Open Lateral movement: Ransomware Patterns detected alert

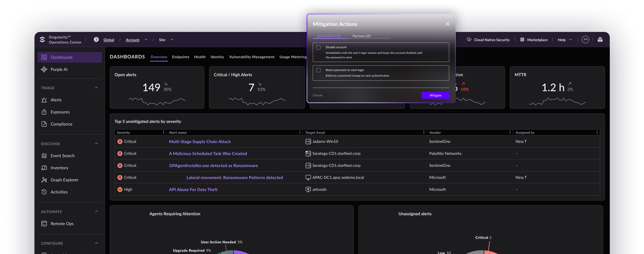235,178
